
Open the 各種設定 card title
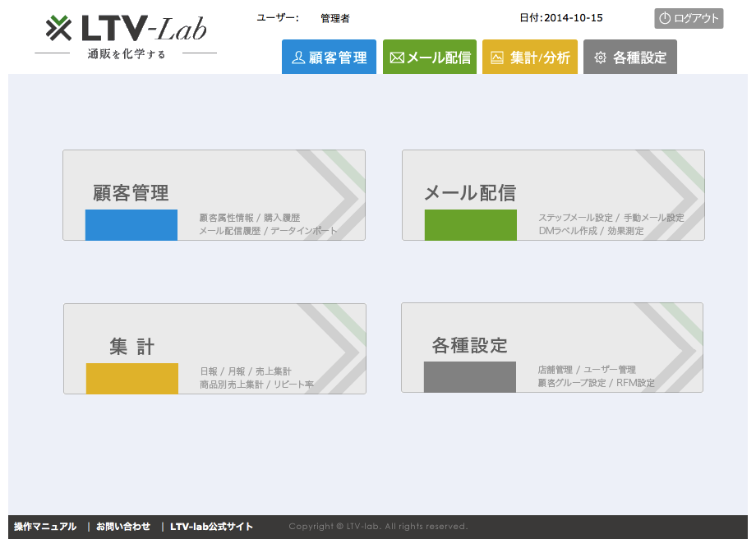point(469,345)
